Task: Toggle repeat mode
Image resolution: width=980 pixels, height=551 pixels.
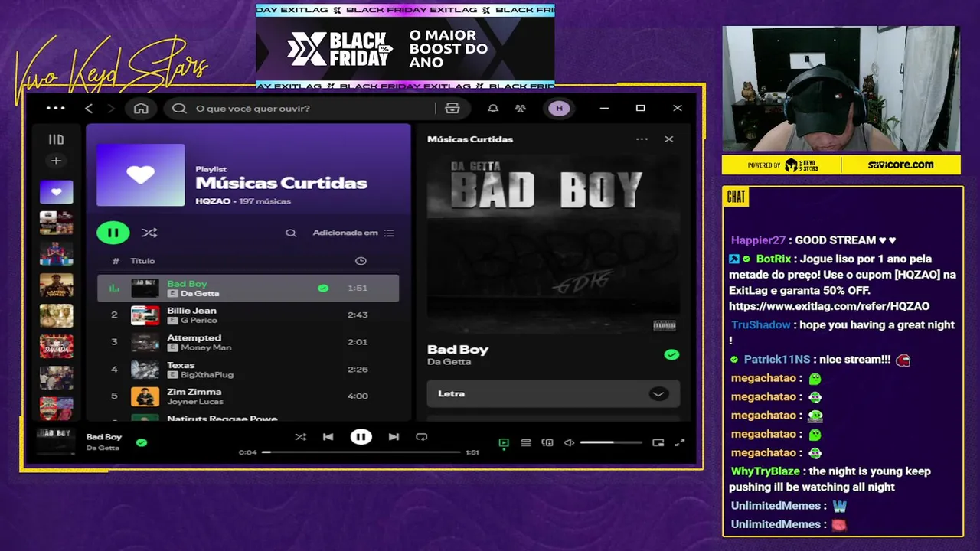Action: click(421, 437)
